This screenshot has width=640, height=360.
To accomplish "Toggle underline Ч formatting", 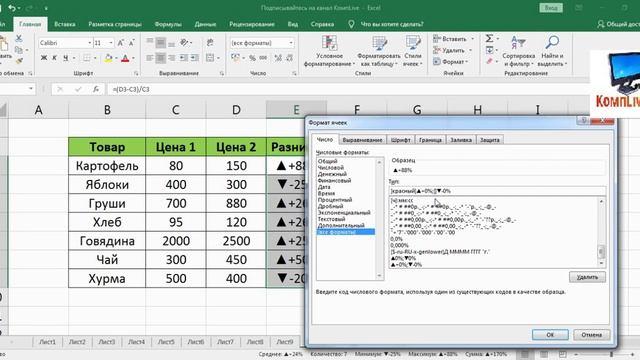I will [x=65, y=58].
